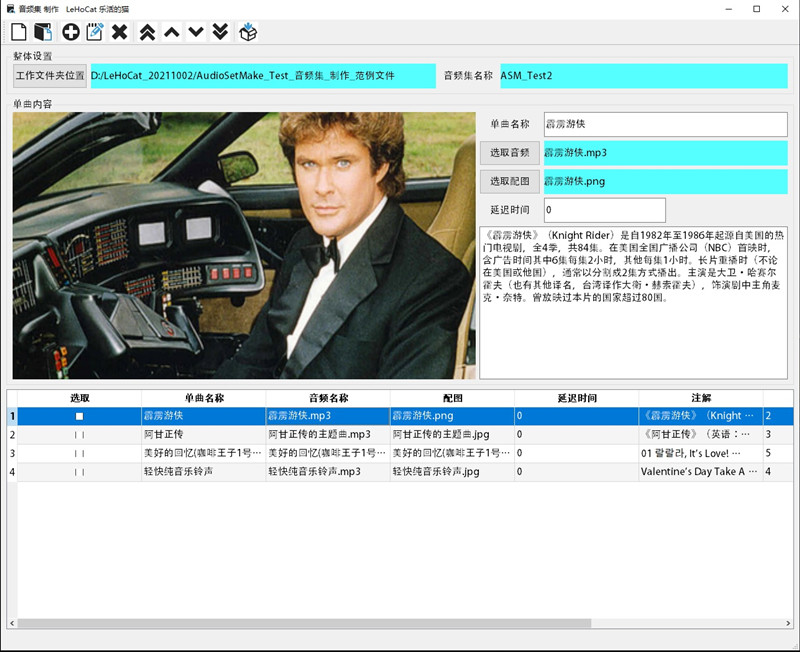This screenshot has height=652, width=800.
Task: Click the app icon in title bar
Action: 10,9
